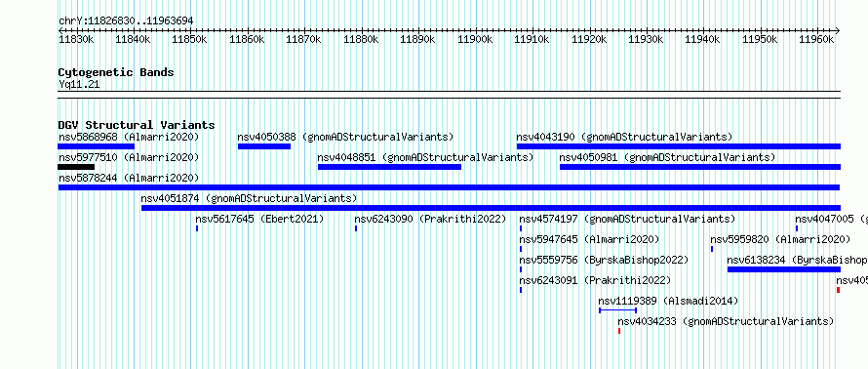The width and height of the screenshot is (868, 369).
Task: Select the bracketed blue span under nsv1119389
Action: [x=617, y=310]
